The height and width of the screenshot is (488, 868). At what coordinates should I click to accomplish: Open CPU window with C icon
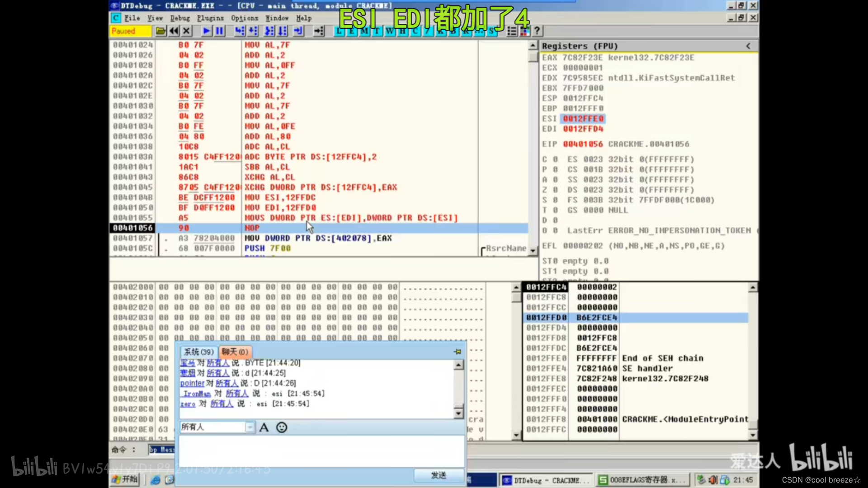[415, 31]
